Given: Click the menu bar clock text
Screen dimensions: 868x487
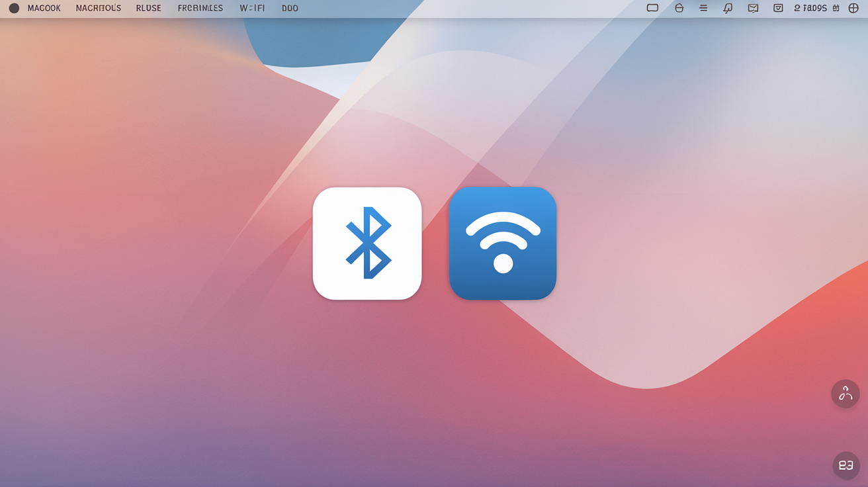Looking at the screenshot, I should coord(810,8).
